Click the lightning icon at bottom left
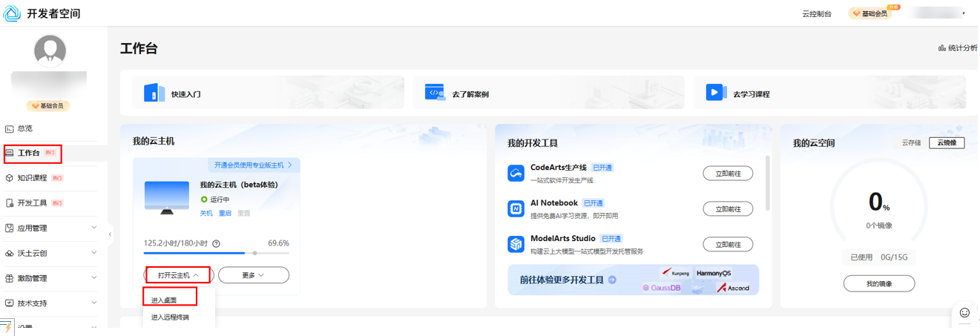Screen dimensions: 980x336 point(7,329)
